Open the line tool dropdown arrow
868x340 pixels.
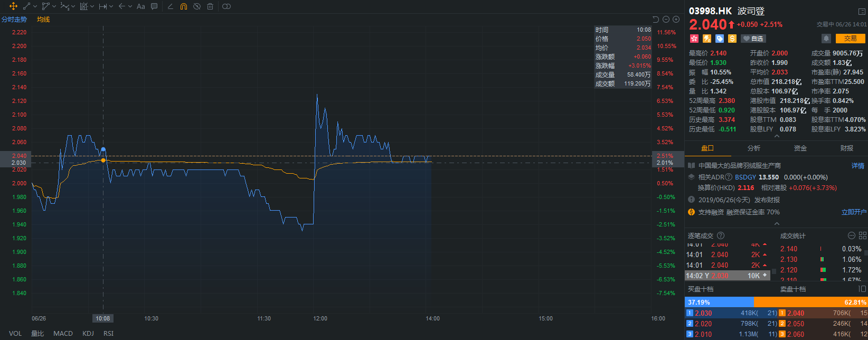35,6
